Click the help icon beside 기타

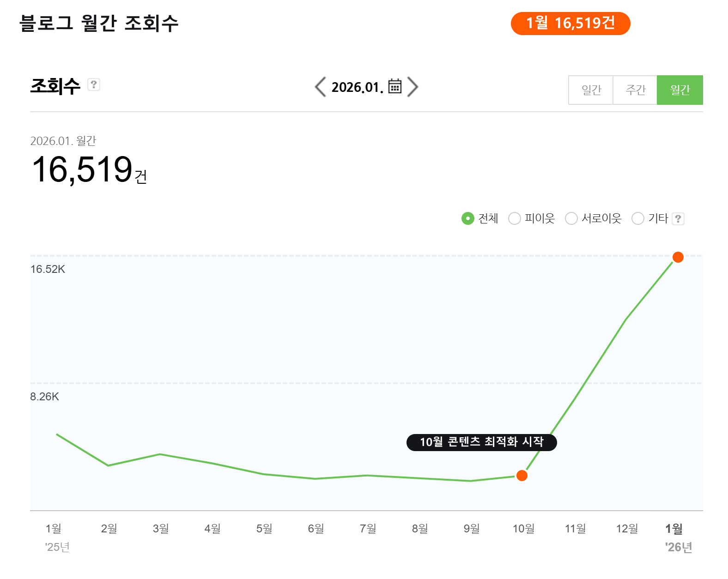tap(678, 219)
